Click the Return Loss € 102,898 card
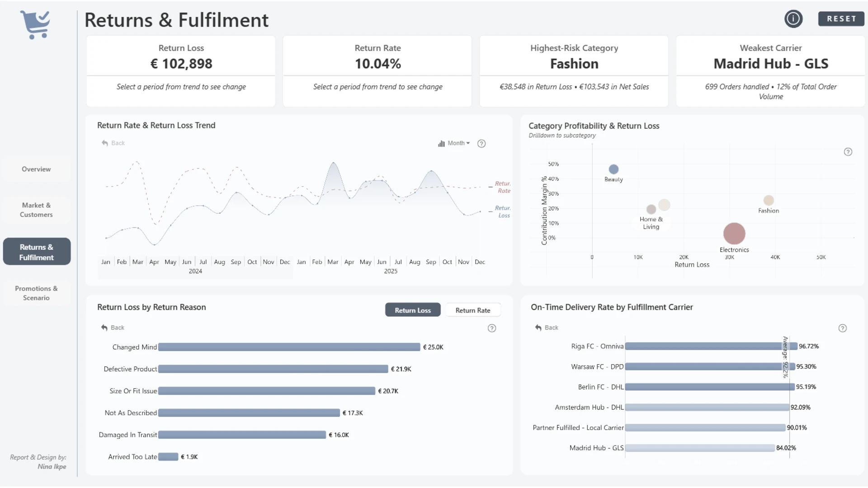The height and width of the screenshot is (488, 868). (181, 71)
